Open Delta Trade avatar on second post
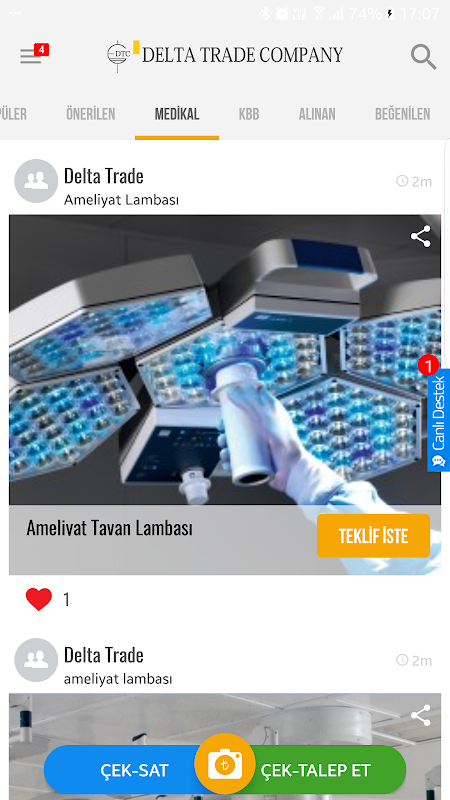Viewport: 450px width, 800px height. point(36,660)
